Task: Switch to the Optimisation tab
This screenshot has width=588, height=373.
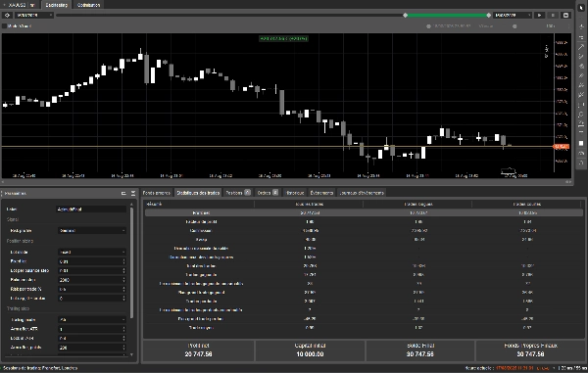Action: [88, 5]
